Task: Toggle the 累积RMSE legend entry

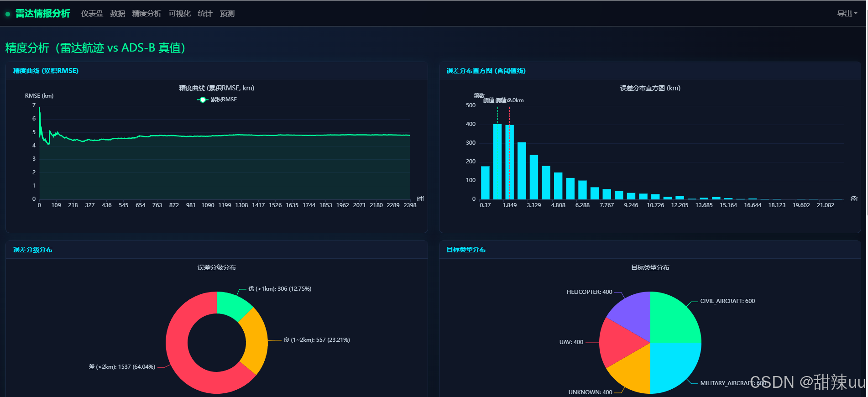Action: (x=217, y=99)
